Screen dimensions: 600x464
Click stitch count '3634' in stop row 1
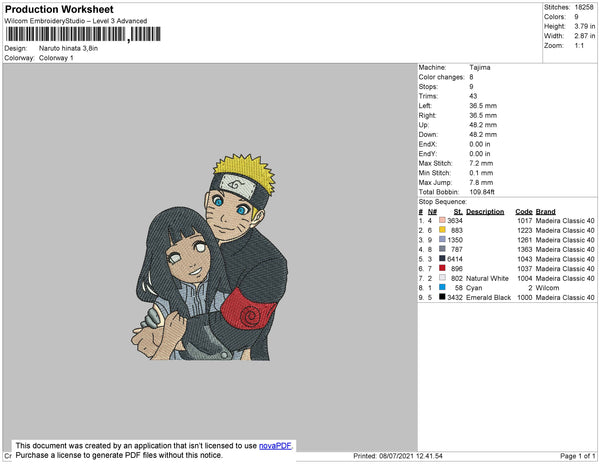455,221
